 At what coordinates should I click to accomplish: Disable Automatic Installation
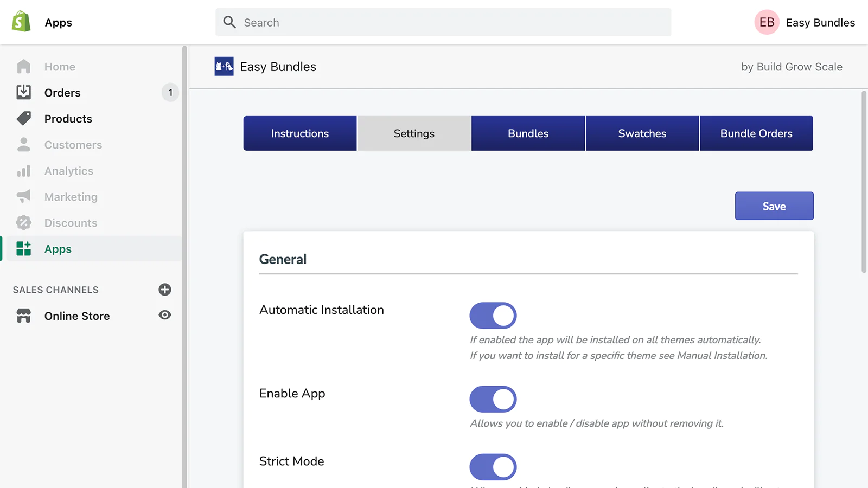(493, 315)
